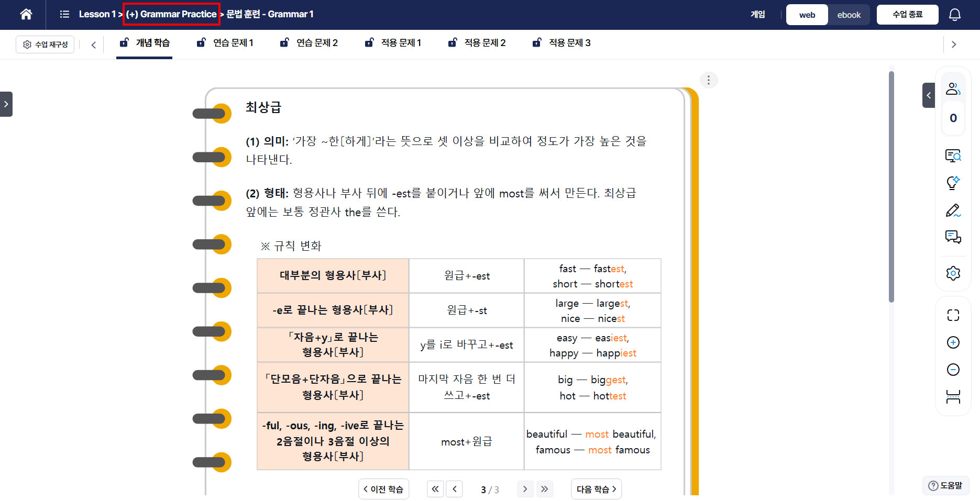Go to previous page single arrow
This screenshot has height=501, width=980.
pos(454,489)
